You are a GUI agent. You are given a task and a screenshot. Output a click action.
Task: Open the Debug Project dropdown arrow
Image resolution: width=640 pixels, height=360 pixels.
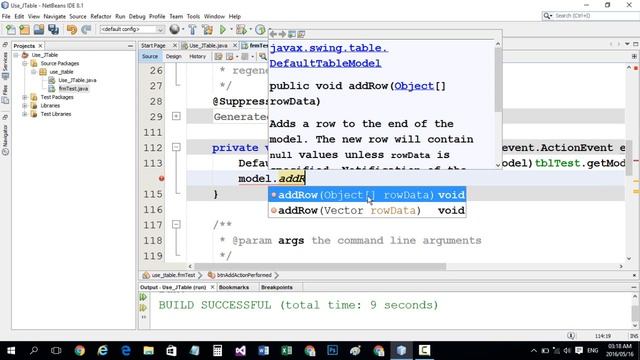(250, 29)
